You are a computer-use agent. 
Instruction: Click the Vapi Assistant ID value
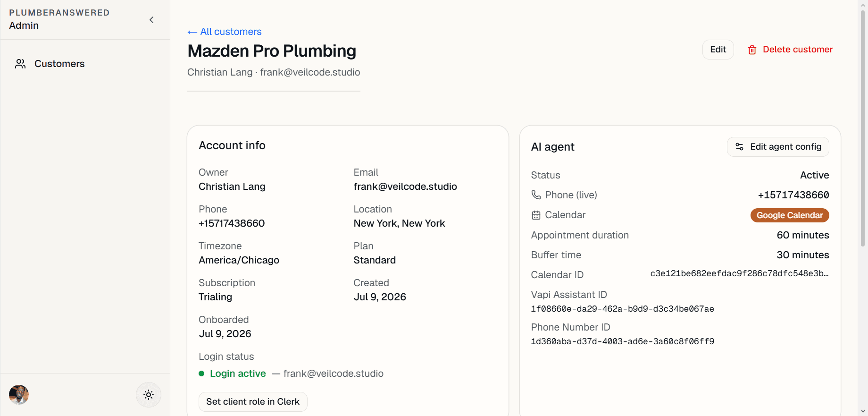[622, 309]
